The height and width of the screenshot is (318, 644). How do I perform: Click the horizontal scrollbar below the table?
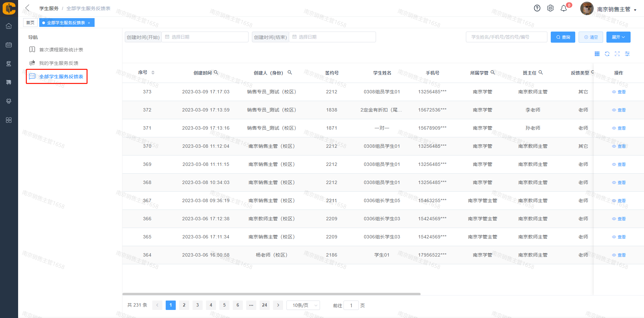tap(271, 294)
